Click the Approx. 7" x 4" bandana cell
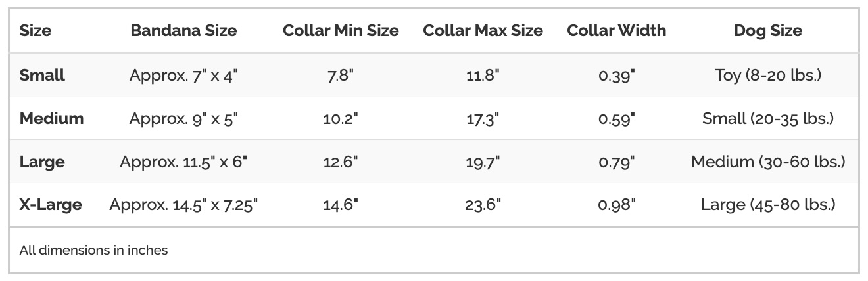Viewport: 868px width, 281px height. (x=183, y=75)
